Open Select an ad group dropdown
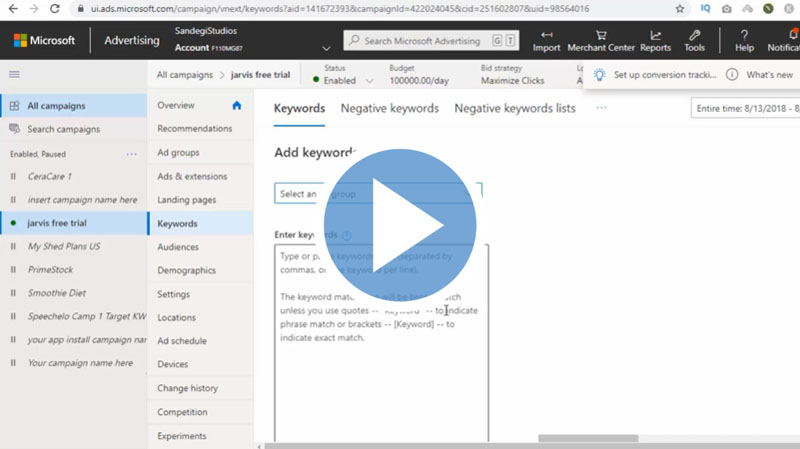Viewport: 800px width, 449px height. (x=378, y=193)
